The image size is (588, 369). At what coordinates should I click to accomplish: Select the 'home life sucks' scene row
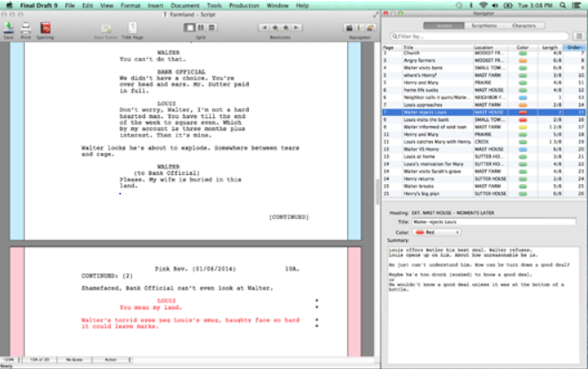click(x=484, y=90)
